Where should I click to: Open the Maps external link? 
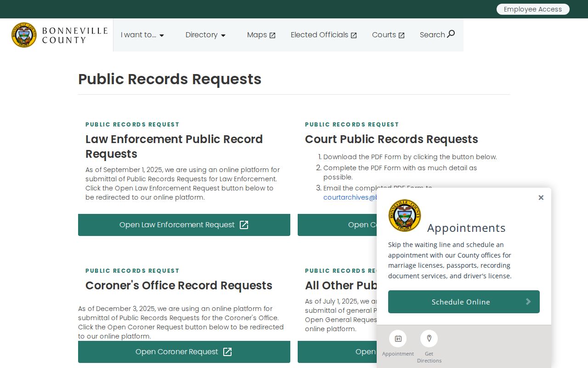261,35
